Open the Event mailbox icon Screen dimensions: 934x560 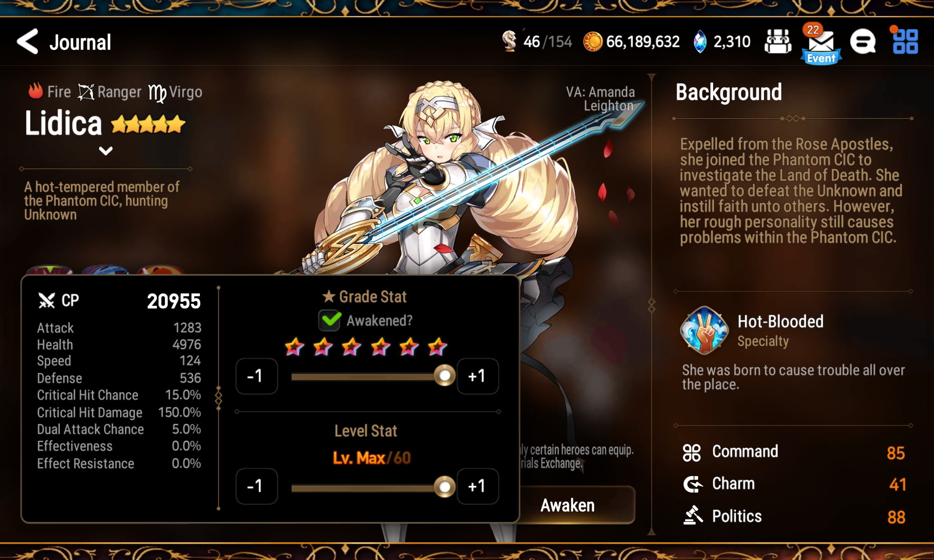coord(821,45)
